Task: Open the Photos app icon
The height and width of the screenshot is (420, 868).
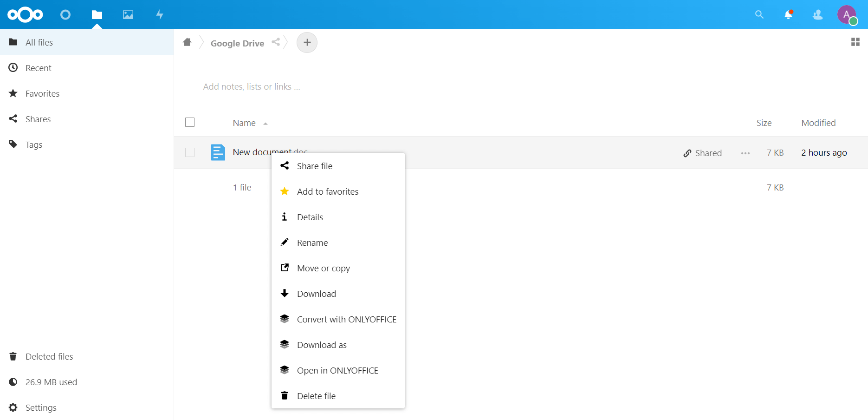Action: (128, 15)
